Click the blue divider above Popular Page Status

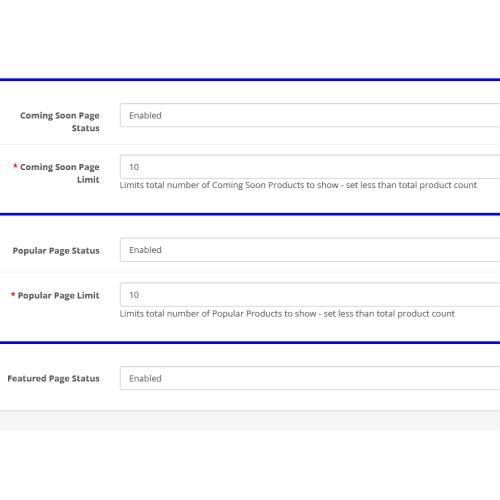click(x=250, y=214)
